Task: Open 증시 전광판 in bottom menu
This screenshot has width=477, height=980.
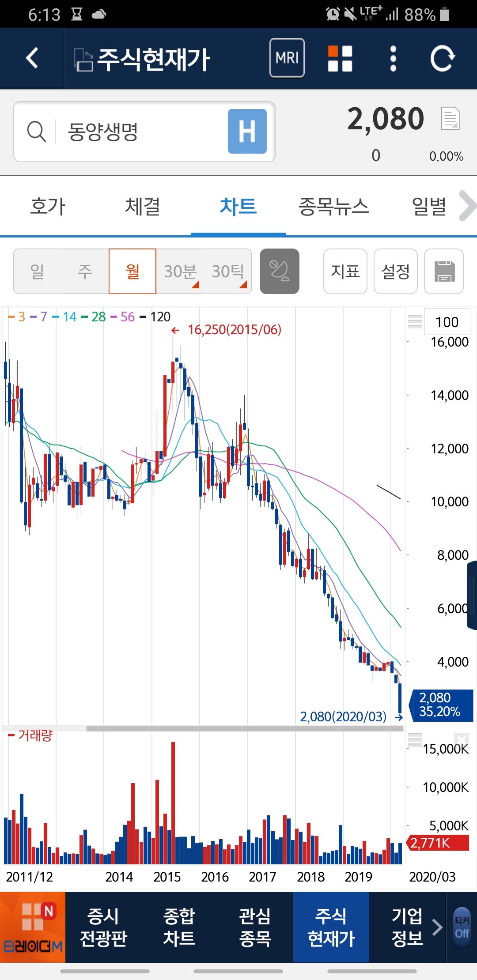Action: click(103, 927)
